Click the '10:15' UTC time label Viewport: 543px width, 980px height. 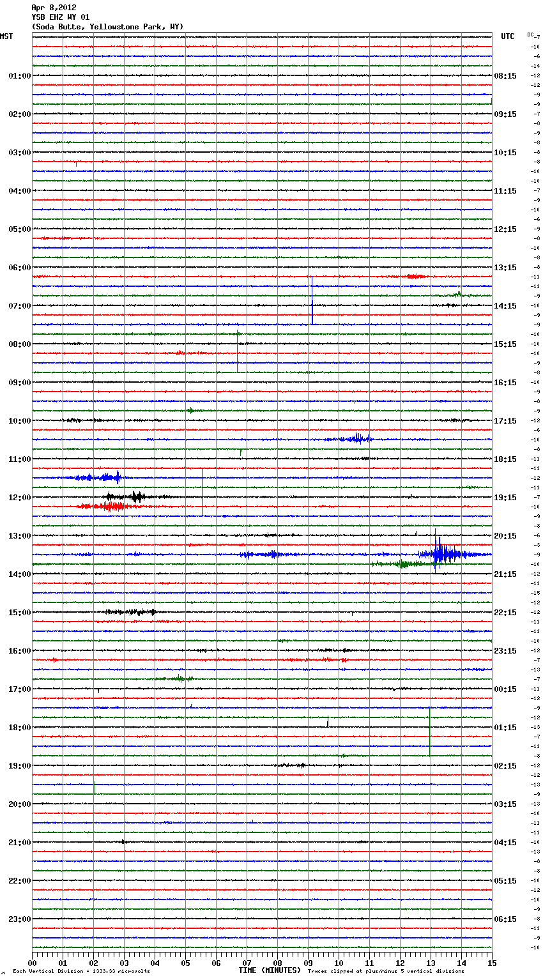[x=505, y=153]
